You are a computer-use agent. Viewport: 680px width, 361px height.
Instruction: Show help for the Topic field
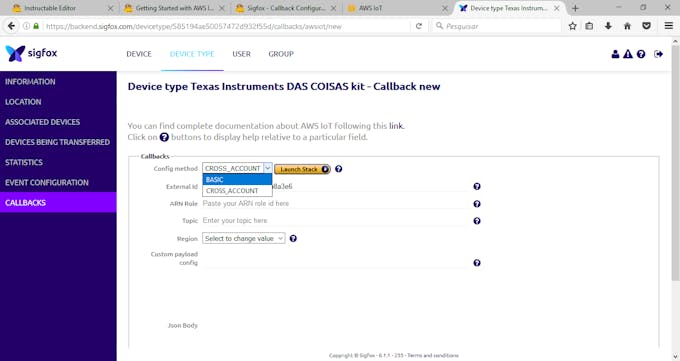(477, 221)
